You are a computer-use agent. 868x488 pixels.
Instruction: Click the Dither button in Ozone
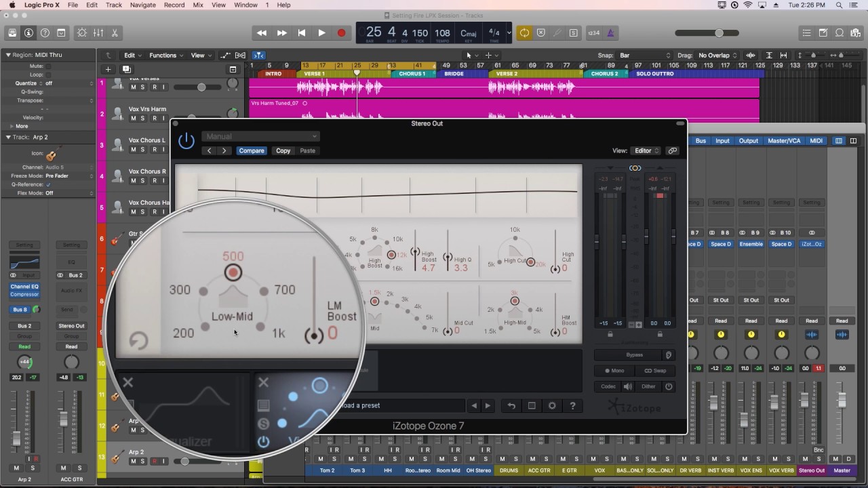click(649, 386)
